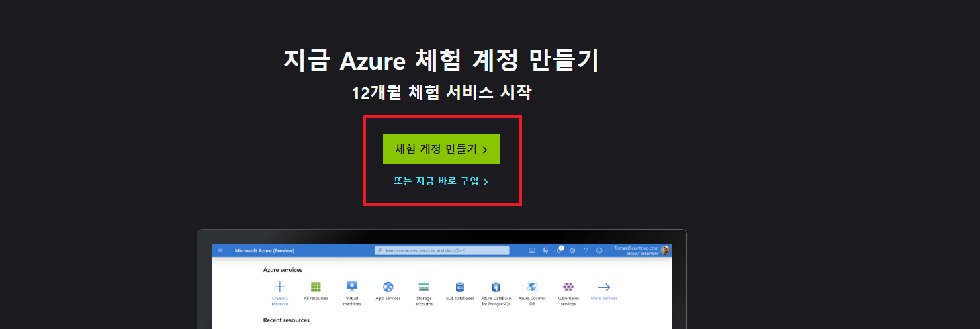This screenshot has width=980, height=329.
Task: Click the green 체험 계정 만들기 button
Action: (441, 149)
